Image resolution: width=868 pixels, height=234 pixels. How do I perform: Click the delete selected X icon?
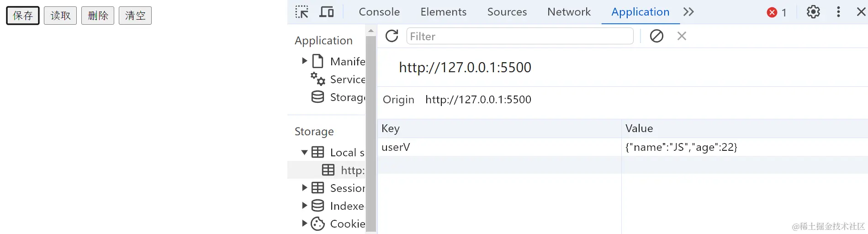(682, 36)
